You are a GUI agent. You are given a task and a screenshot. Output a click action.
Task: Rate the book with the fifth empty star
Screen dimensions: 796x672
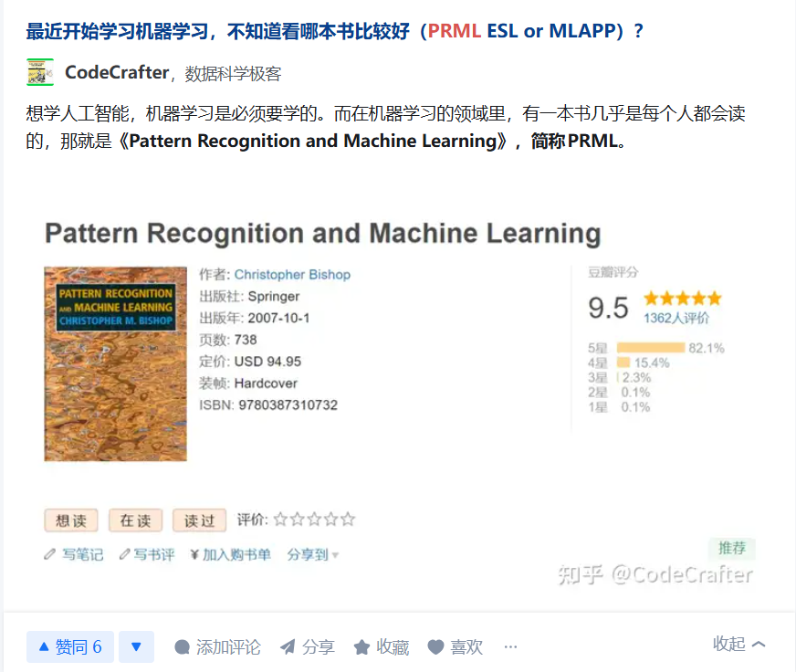click(348, 520)
